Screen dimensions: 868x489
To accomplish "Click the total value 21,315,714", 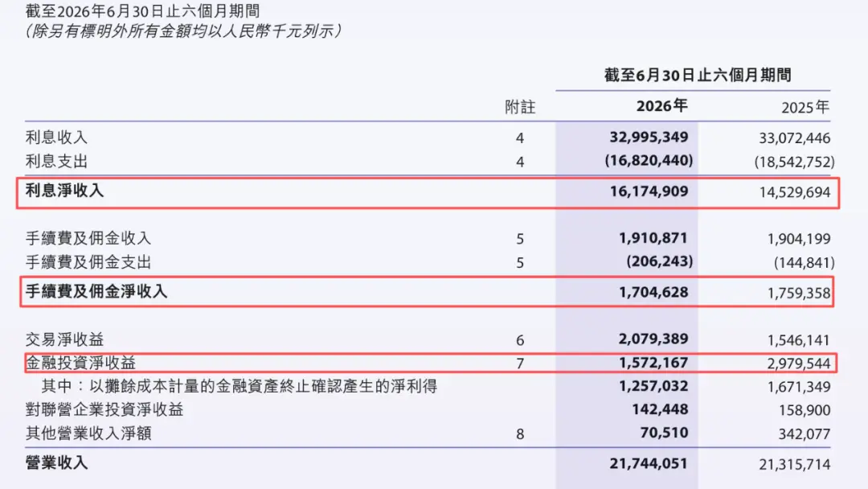I will click(794, 464).
